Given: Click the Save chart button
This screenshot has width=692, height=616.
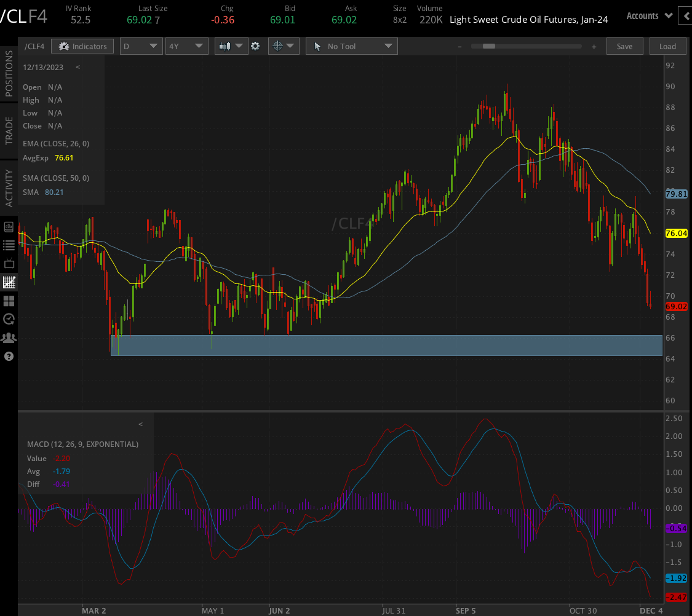Looking at the screenshot, I should click(x=624, y=46).
